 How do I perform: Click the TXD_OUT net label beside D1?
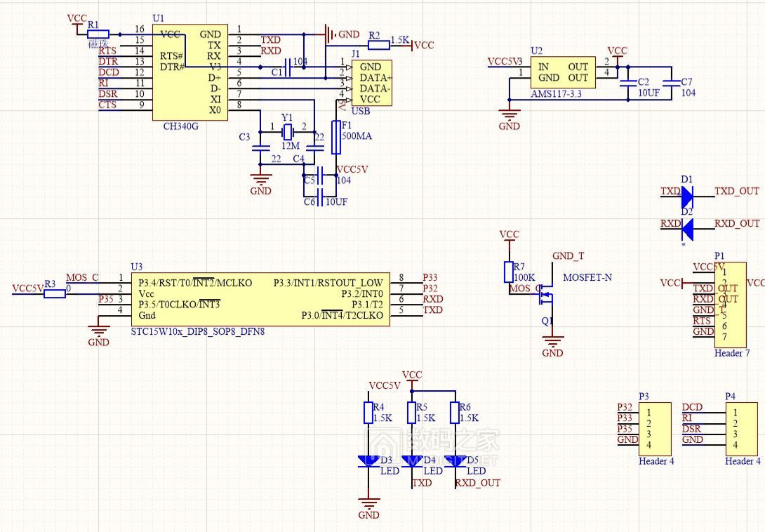click(737, 191)
